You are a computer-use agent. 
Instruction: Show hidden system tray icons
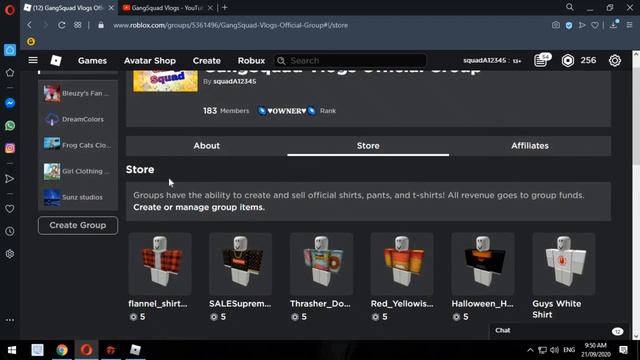(530, 350)
